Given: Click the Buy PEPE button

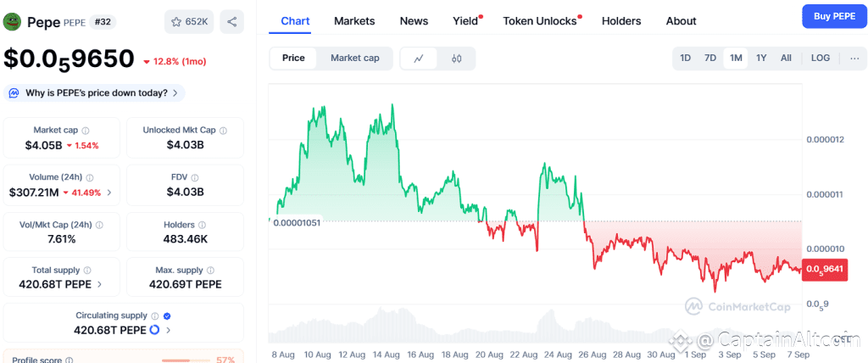Looking at the screenshot, I should tap(834, 17).
